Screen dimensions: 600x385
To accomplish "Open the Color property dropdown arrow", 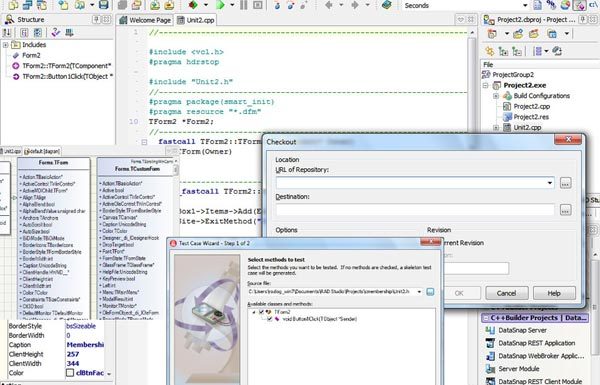I will (x=109, y=373).
